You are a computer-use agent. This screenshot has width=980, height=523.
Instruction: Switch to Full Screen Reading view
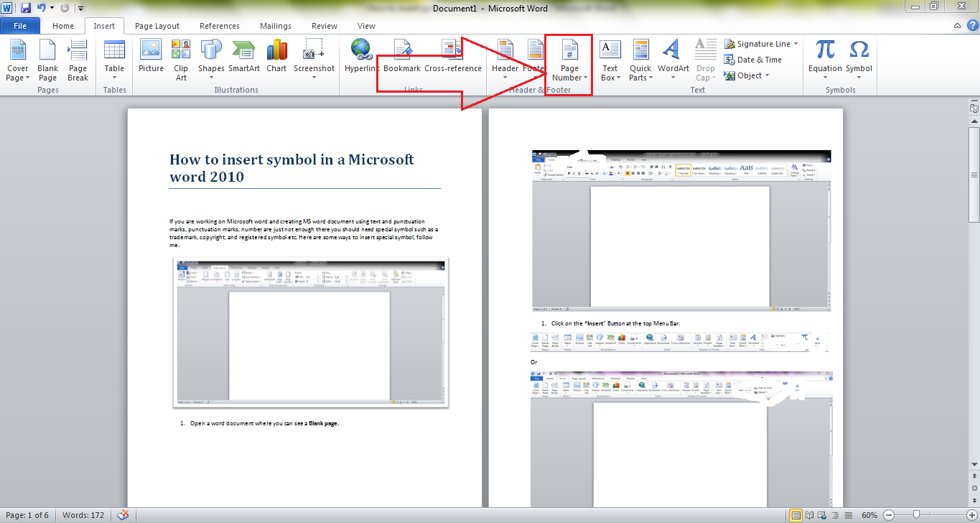(808, 515)
